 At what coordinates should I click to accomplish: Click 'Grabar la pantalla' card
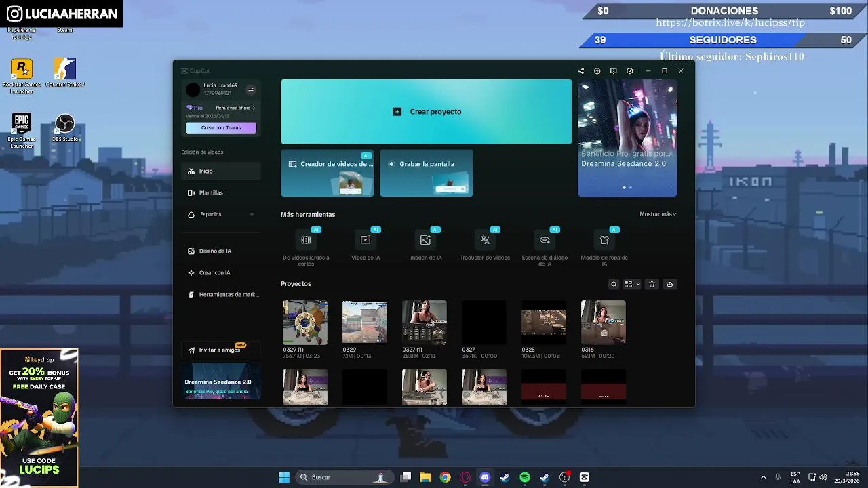click(x=427, y=173)
